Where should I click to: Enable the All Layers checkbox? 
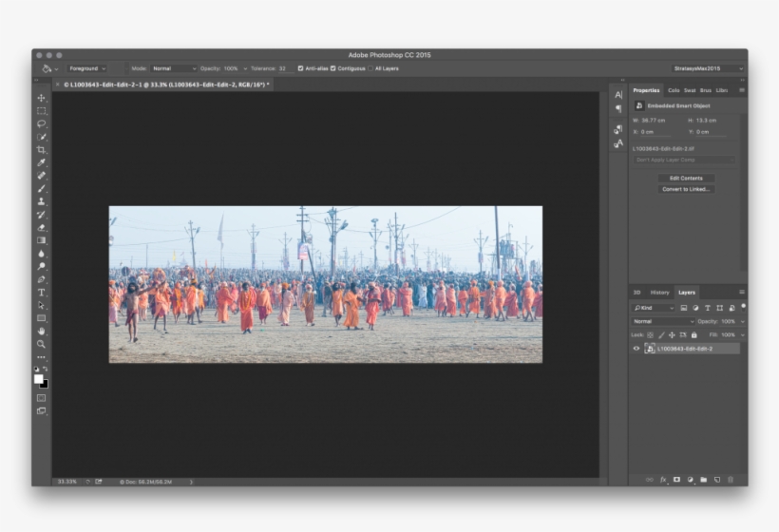pos(370,68)
